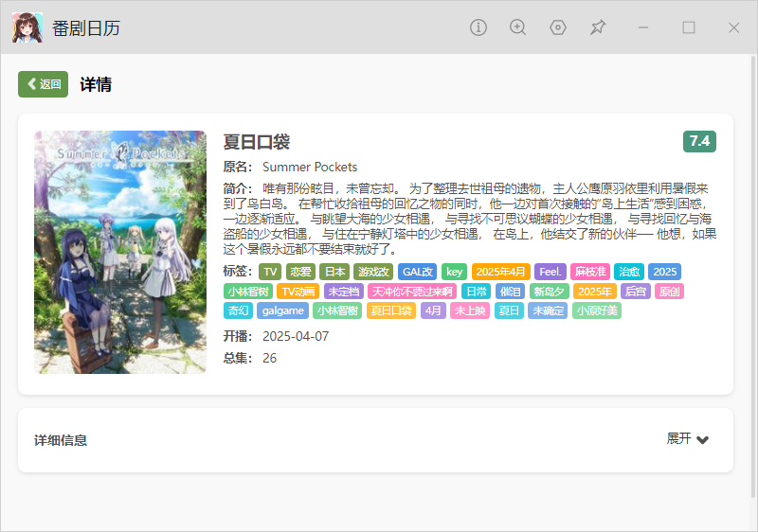This screenshot has height=532, width=758.
Task: Click the blue 2025 tag
Action: (665, 272)
